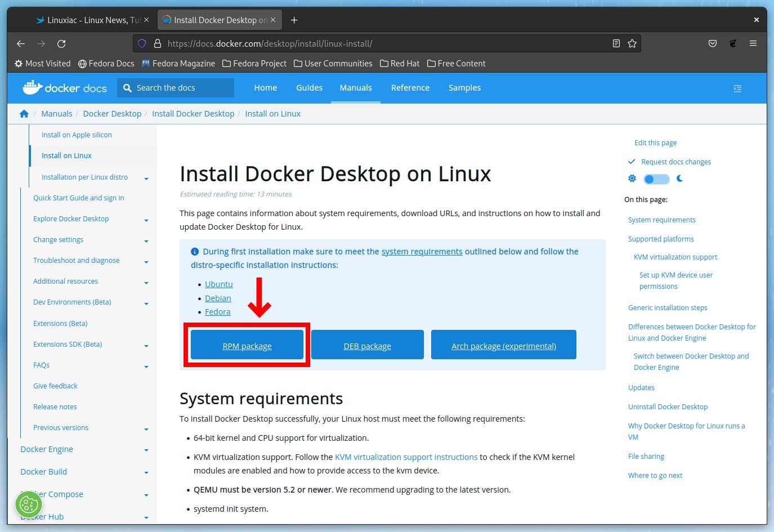Open the Fedora Project bookmarks folder
The width and height of the screenshot is (774, 532).
tap(254, 64)
